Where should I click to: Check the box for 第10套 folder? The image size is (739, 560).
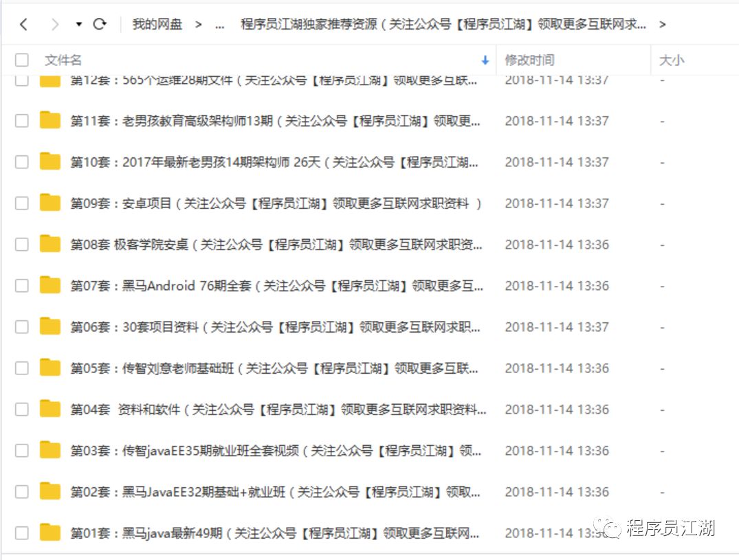(22, 162)
